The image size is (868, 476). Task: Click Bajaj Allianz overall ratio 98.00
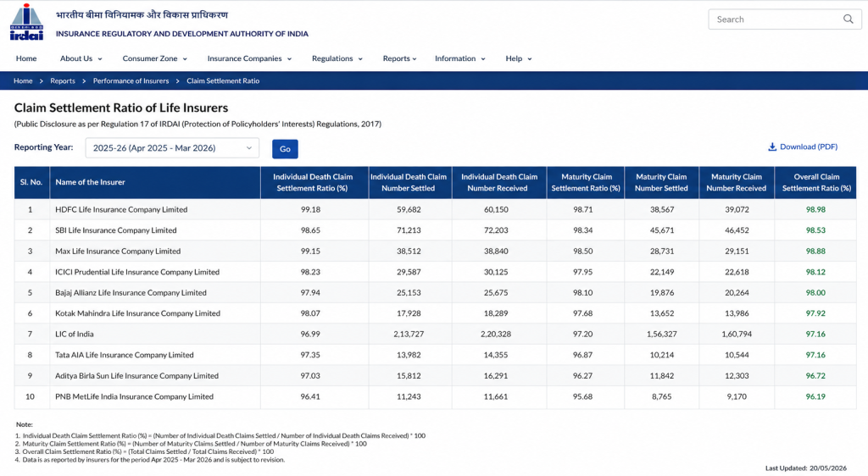815,292
